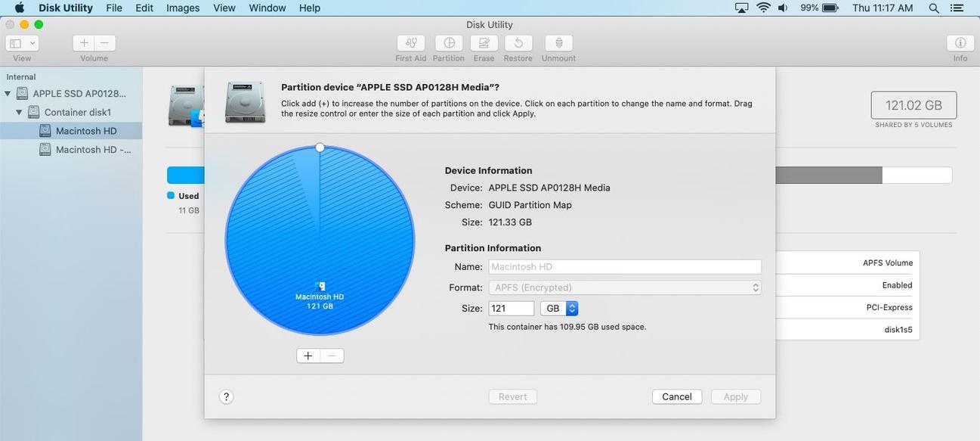Open the partition sheet help button
980x441 pixels.
[226, 396]
